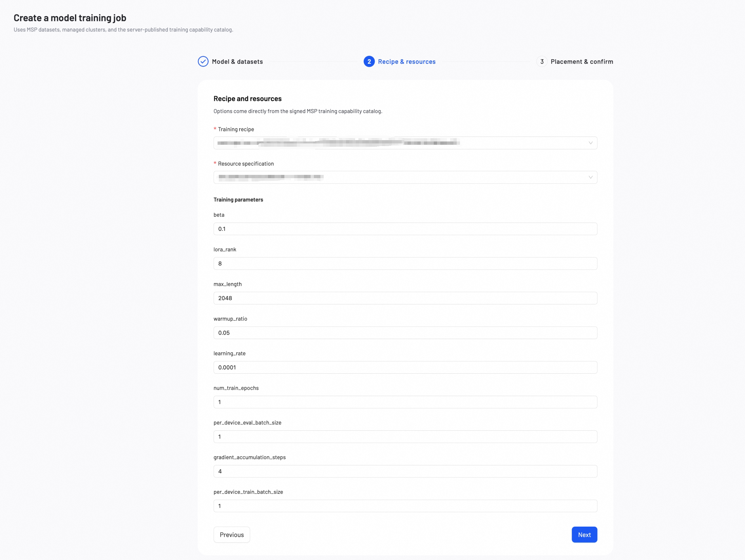The width and height of the screenshot is (745, 560).
Task: Click the "Resource specification" label
Action: click(246, 164)
